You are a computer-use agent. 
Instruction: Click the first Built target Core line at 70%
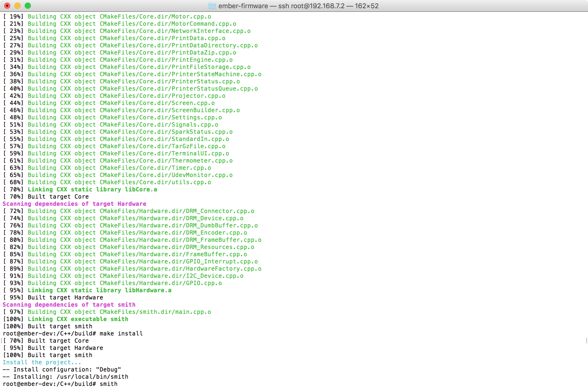(46, 197)
